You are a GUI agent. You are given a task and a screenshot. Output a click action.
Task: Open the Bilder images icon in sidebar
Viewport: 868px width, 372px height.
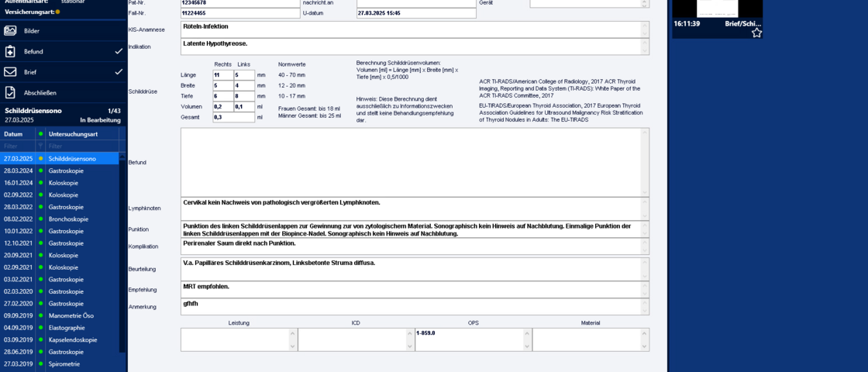pos(10,31)
